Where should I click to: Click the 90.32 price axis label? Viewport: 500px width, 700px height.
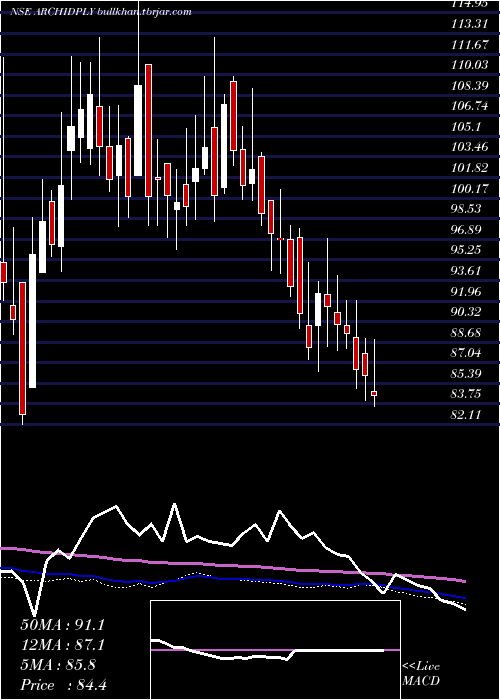(465, 312)
